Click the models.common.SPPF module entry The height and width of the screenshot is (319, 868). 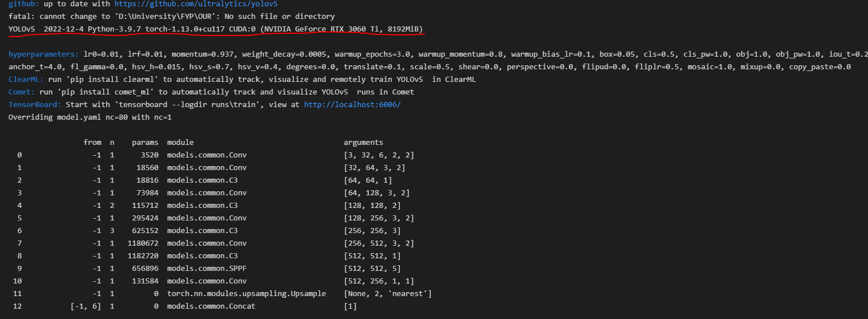pos(209,269)
